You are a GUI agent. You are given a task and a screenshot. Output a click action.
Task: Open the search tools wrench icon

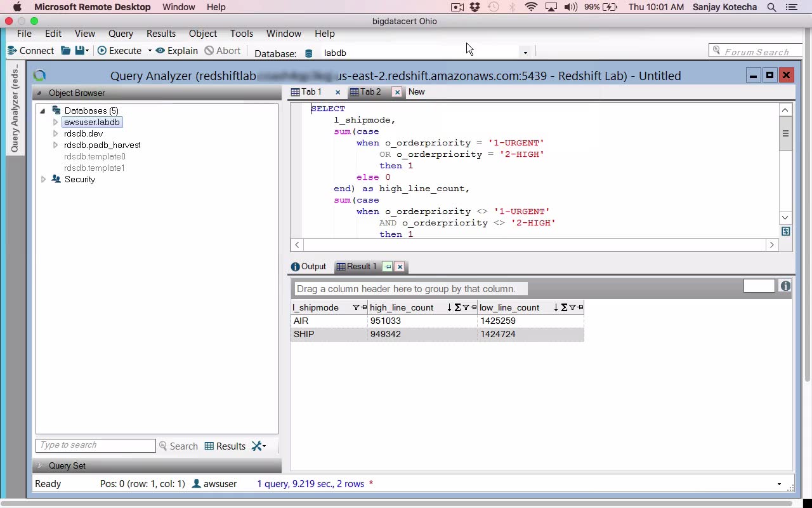click(257, 446)
